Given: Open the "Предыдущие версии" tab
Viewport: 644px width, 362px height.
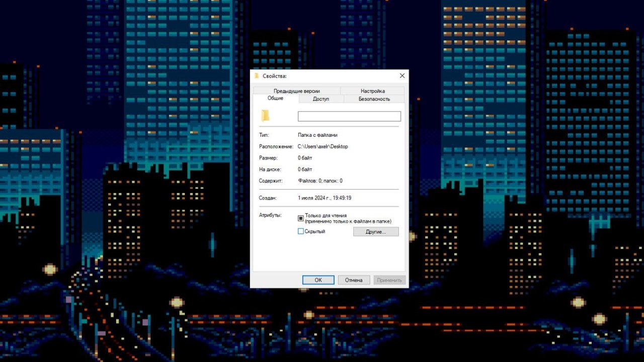Looking at the screenshot, I should coord(296,90).
